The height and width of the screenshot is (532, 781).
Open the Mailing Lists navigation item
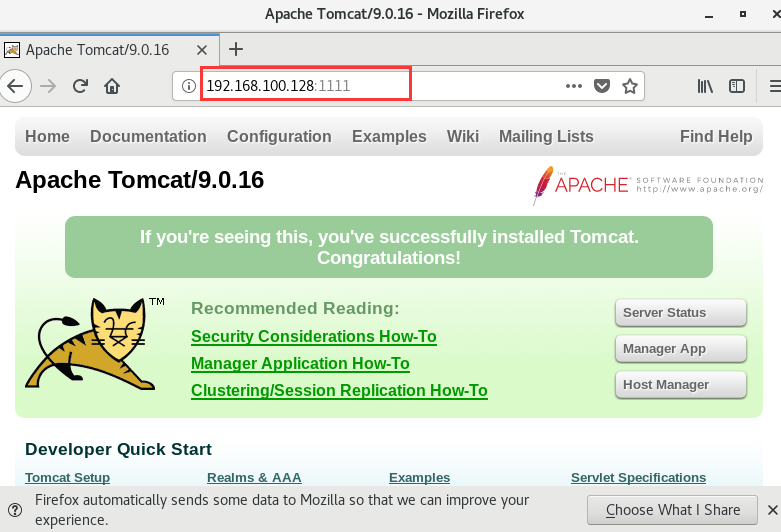click(546, 136)
